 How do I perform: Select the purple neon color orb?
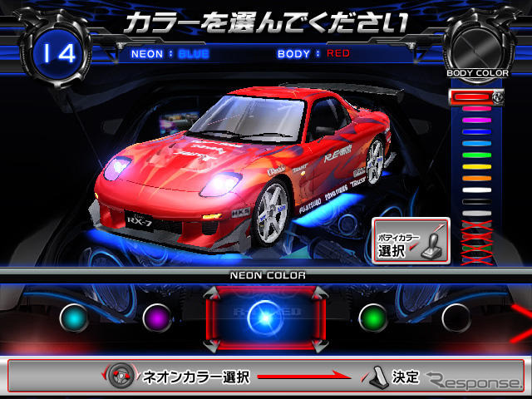tap(157, 318)
